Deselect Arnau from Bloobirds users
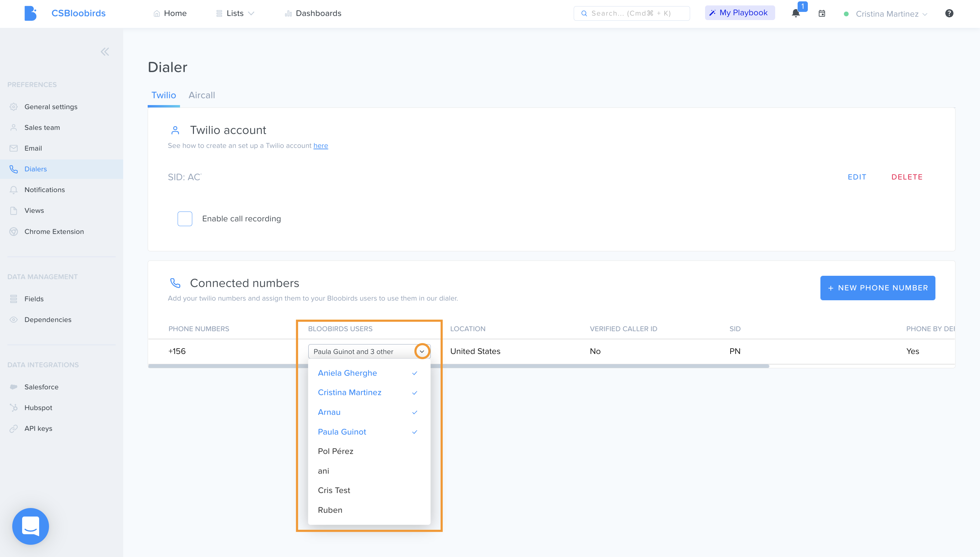 coord(369,412)
